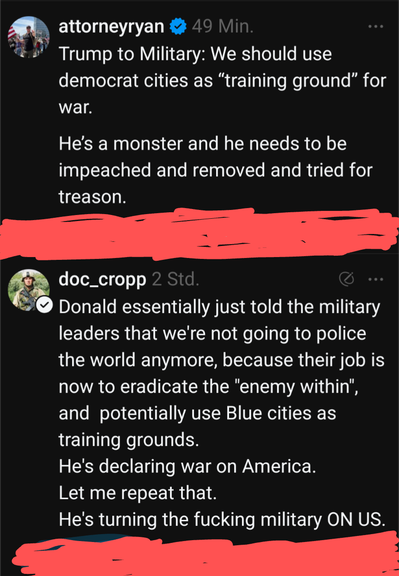
Task: Tap the line ending 'military ON US.'
Action: pos(222,519)
